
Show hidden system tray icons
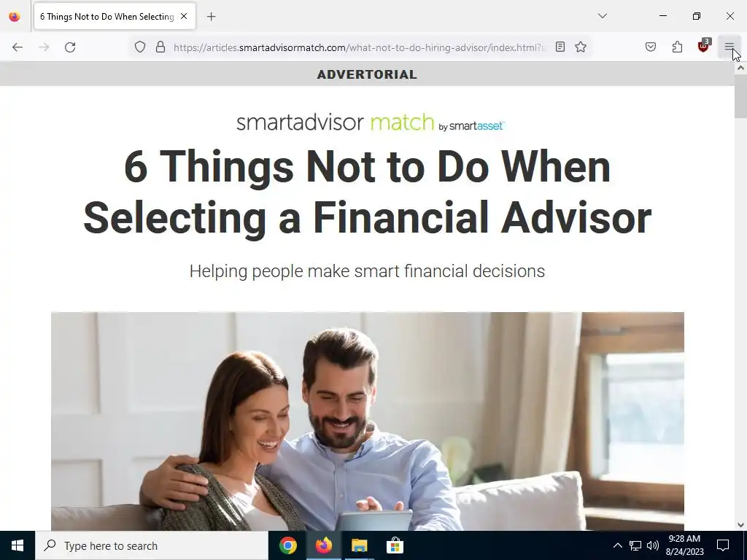point(617,545)
